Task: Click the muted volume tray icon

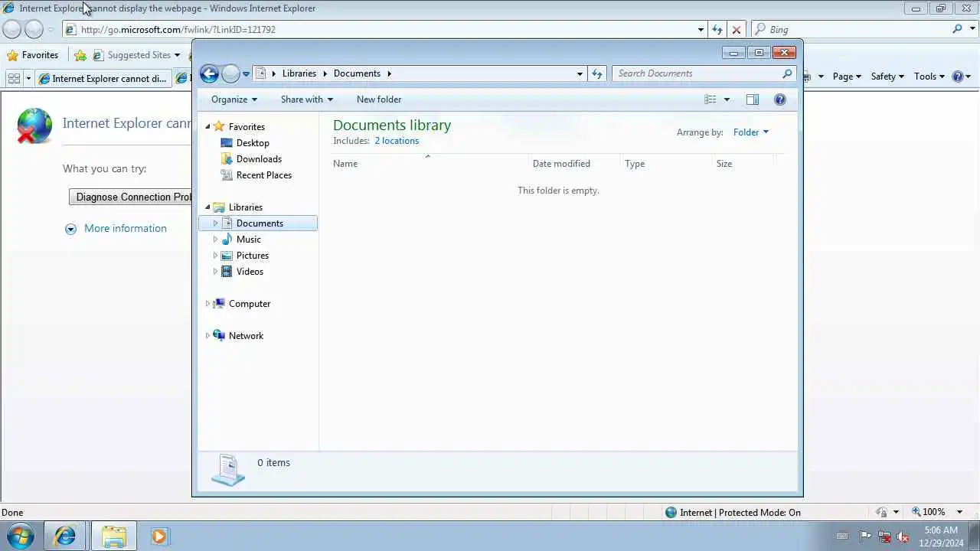Action: click(x=903, y=536)
